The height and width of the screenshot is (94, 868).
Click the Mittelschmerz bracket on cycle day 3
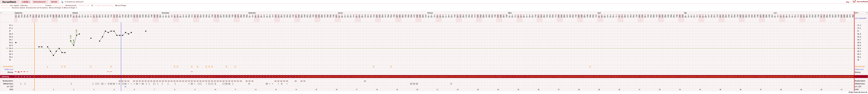click(21, 84)
